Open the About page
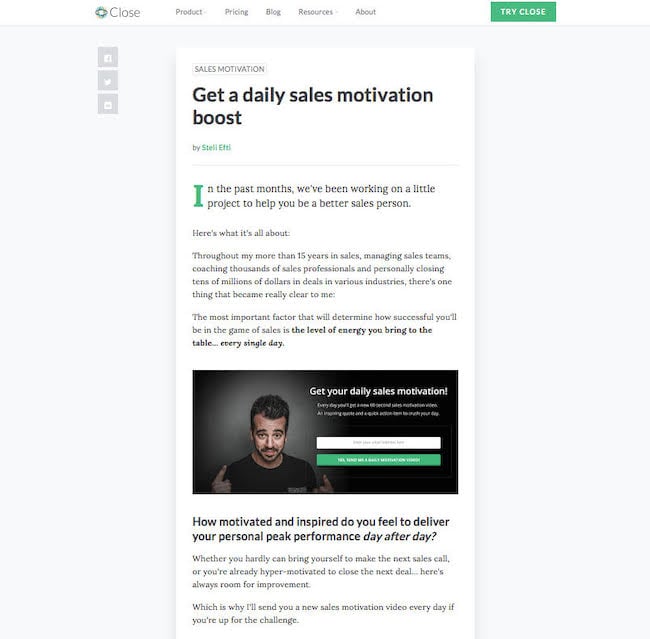The width and height of the screenshot is (650, 639). pyautogui.click(x=365, y=12)
